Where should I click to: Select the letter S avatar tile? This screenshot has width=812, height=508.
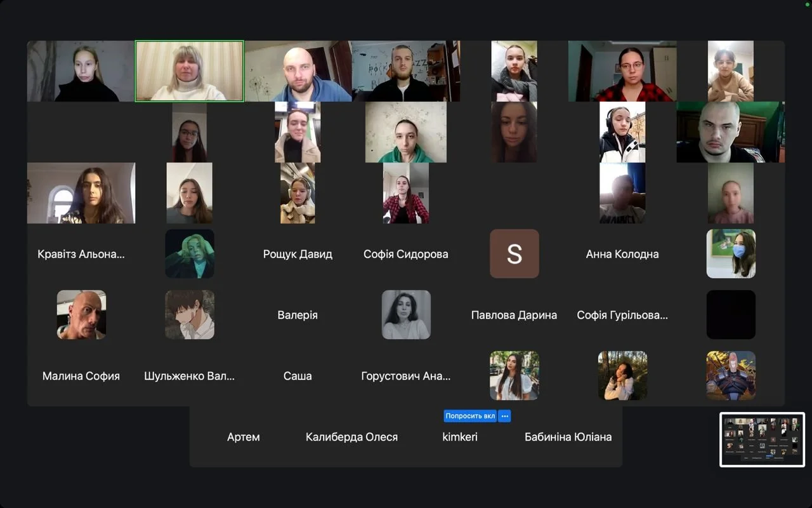[514, 254]
